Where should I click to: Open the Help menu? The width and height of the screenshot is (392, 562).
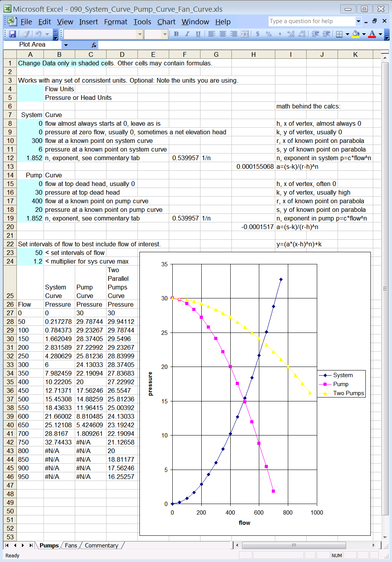[223, 22]
